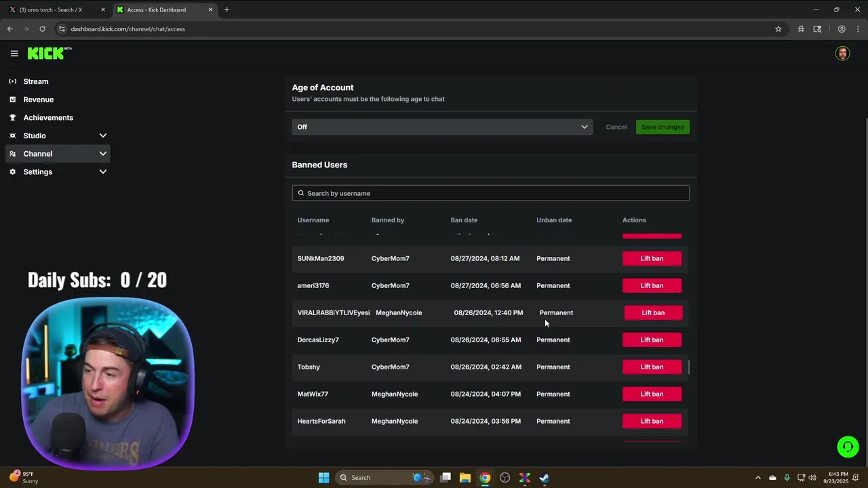Switch to the oreo torch X tab

(56, 9)
